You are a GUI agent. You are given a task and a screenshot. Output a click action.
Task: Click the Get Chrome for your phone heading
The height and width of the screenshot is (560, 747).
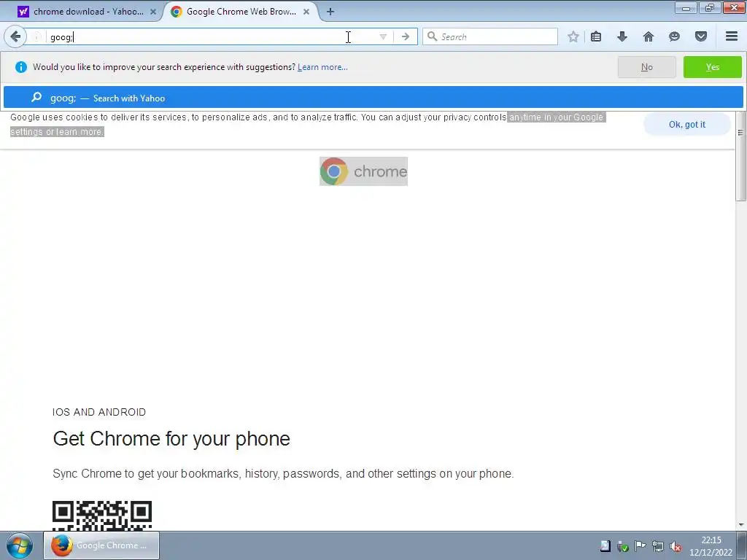pos(171,438)
